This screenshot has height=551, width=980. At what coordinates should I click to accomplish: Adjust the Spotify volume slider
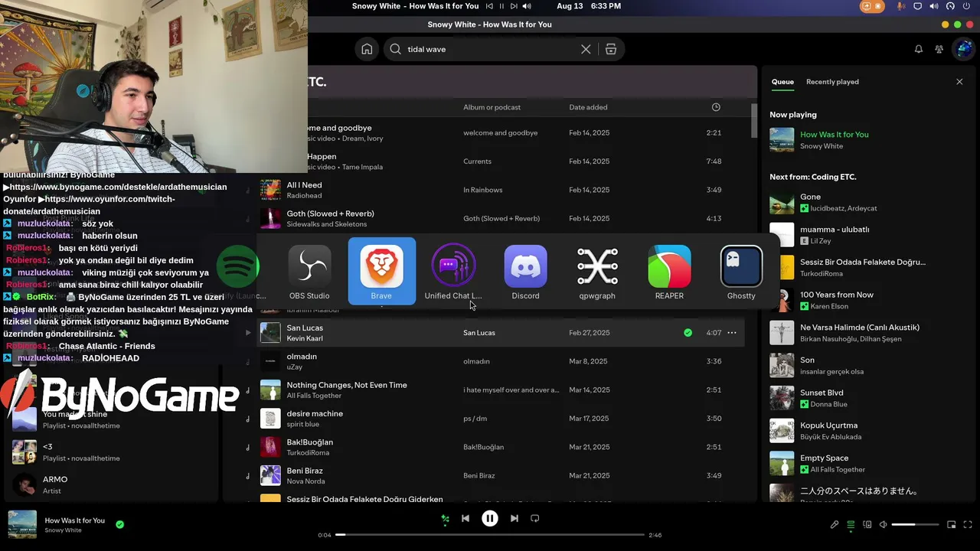coord(915,525)
